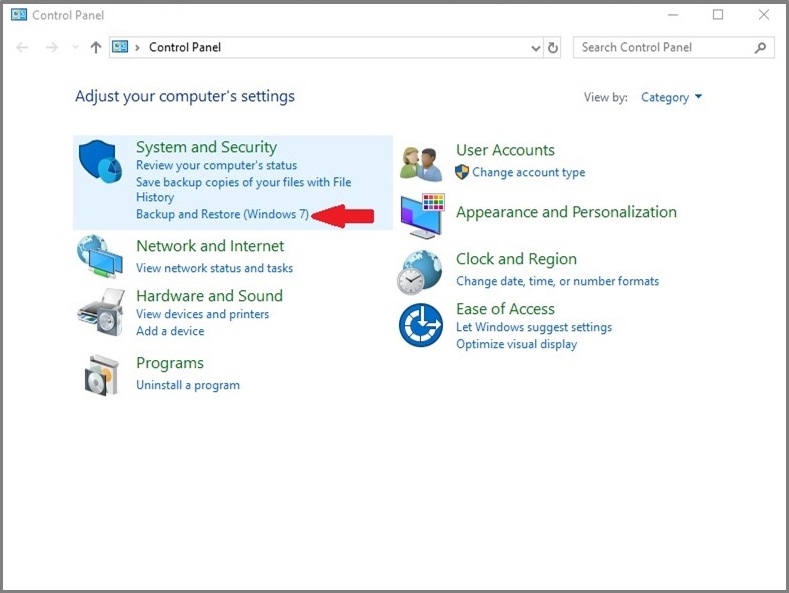Viewport: 789px width, 593px height.
Task: Click the System and Security shield icon
Action: click(x=101, y=161)
